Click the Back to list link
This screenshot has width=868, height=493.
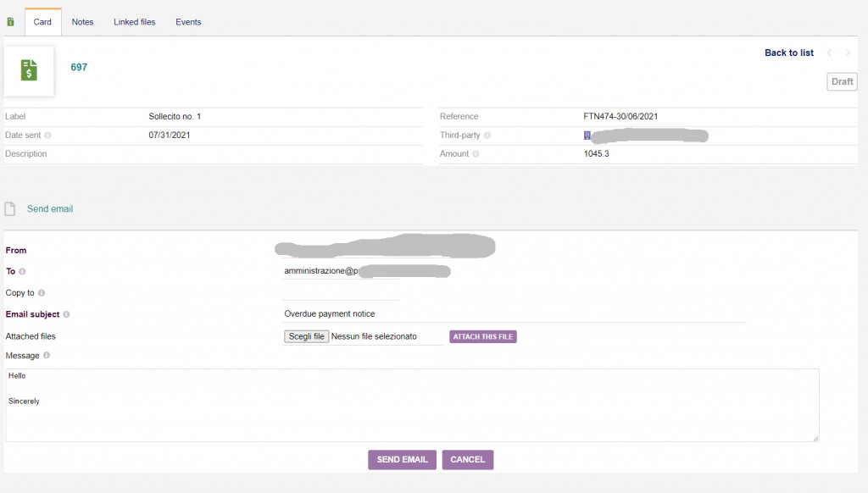point(788,53)
